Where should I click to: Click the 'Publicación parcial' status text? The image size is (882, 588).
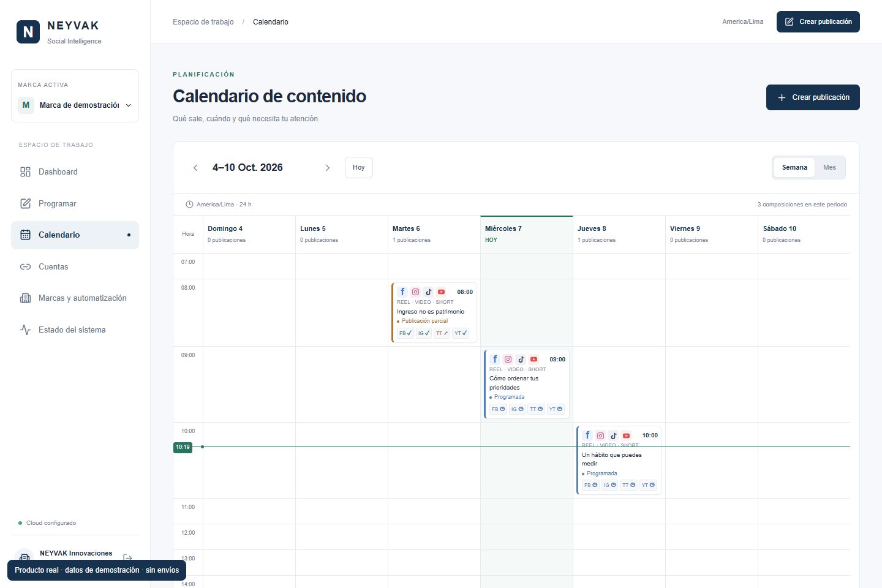point(424,321)
